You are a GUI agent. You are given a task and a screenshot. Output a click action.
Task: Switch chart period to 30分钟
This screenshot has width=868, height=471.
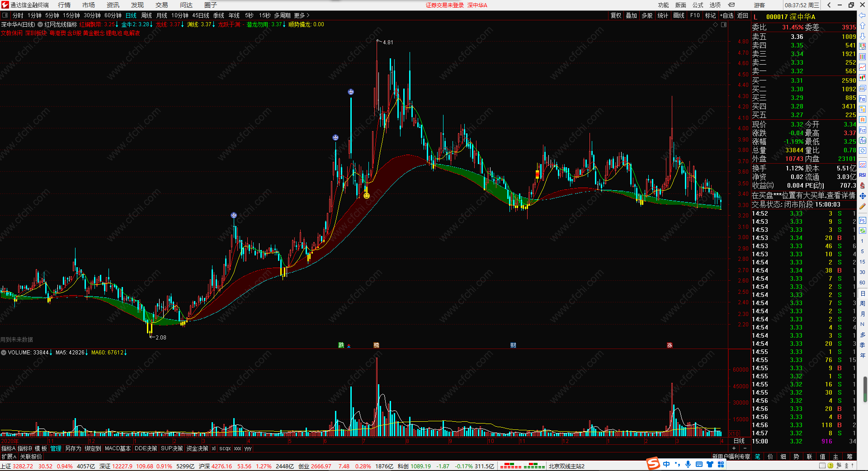coord(92,15)
